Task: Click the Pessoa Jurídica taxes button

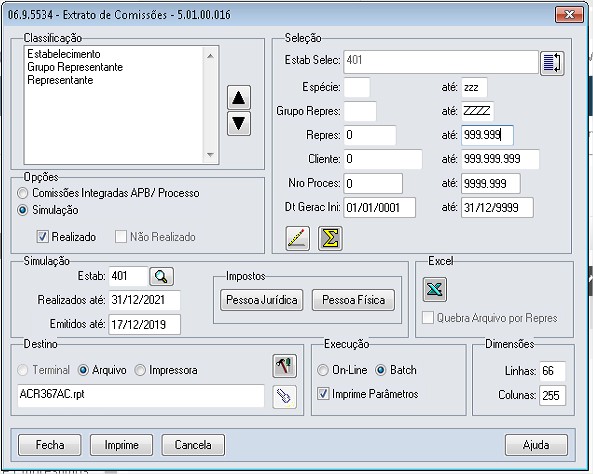Action: [x=262, y=300]
